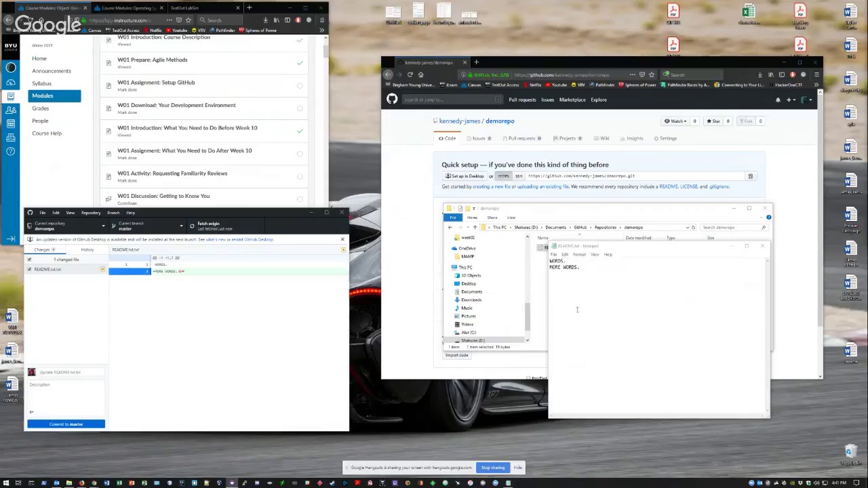Viewport: 868px width, 488px height.
Task: Click Commit to master button
Action: (x=66, y=424)
